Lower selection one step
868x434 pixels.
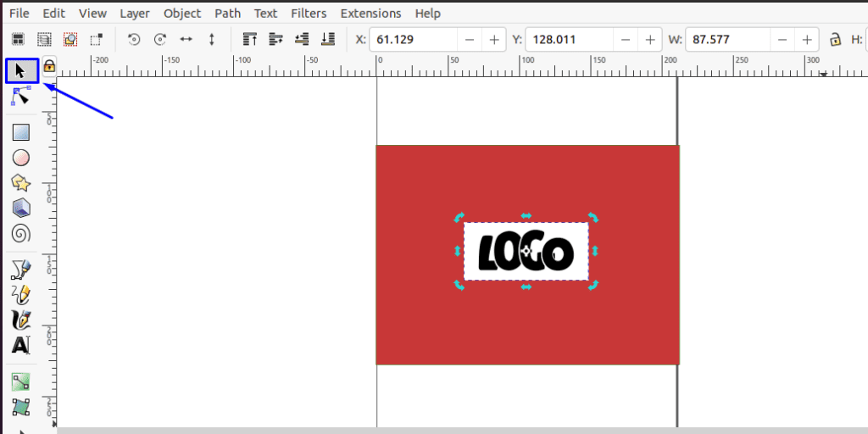click(x=302, y=40)
